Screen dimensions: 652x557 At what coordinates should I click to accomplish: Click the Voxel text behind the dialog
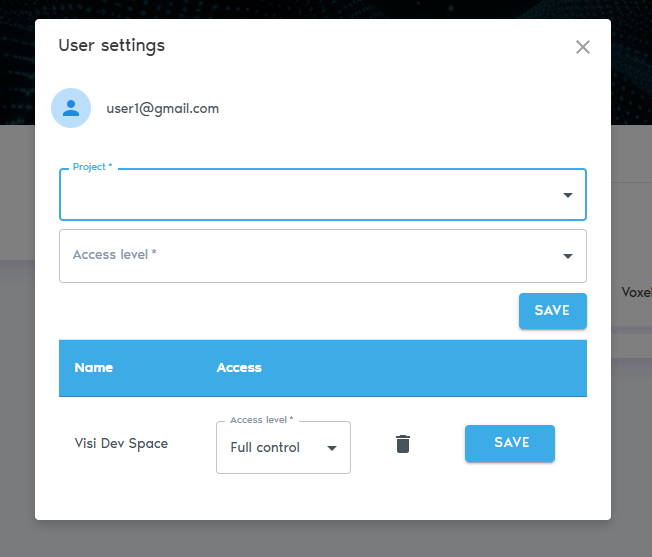[x=636, y=293]
